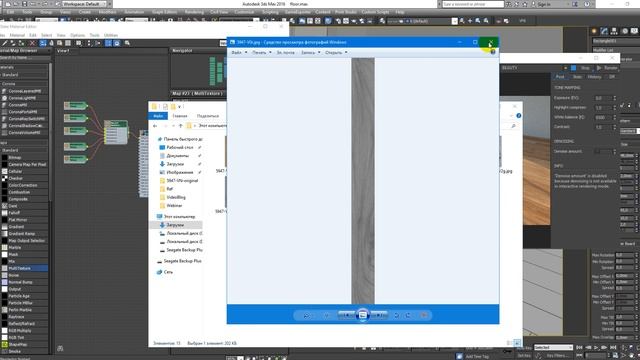Click Assign Material to Selection icon
This screenshot has height=360, width=640.
point(21,43)
